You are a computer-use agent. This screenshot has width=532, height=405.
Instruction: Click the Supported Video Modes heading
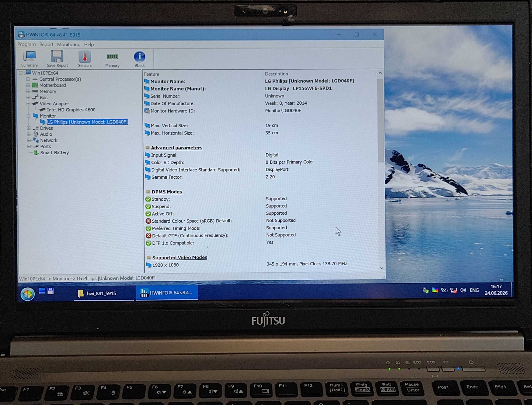coord(180,258)
